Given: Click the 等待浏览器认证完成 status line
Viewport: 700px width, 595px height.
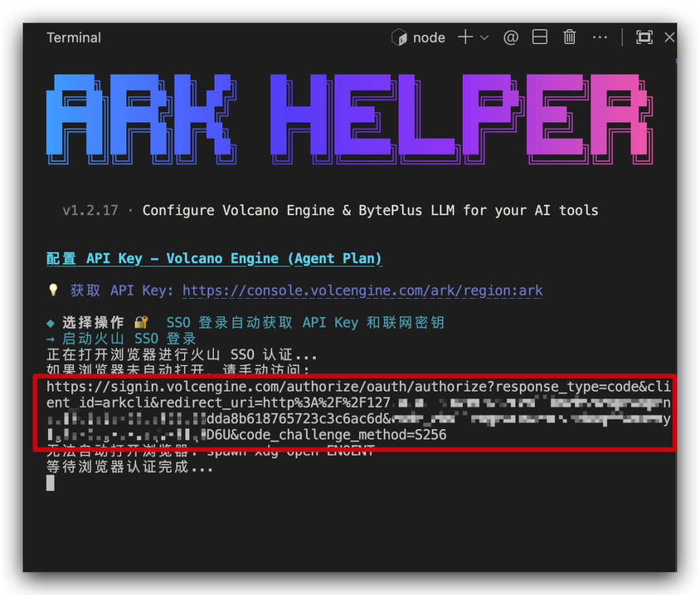Looking at the screenshot, I should (130, 467).
